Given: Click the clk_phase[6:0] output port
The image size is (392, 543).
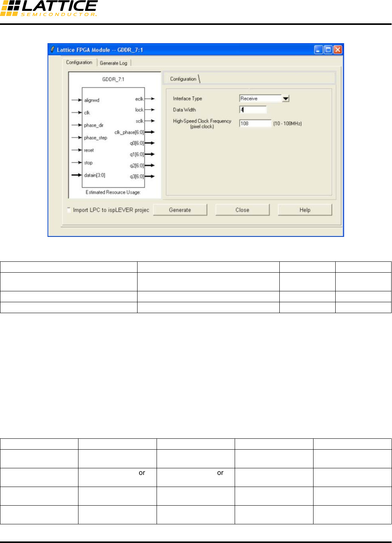Looking at the screenshot, I should tap(129, 132).
